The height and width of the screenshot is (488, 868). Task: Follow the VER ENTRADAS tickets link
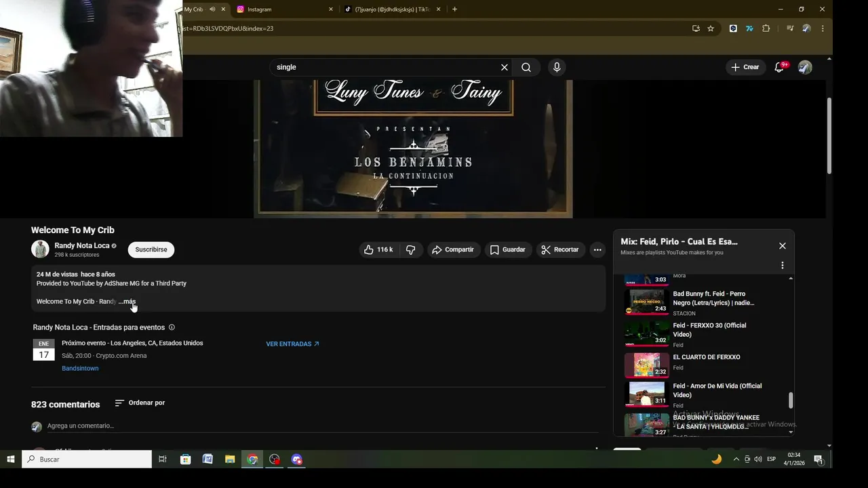292,344
